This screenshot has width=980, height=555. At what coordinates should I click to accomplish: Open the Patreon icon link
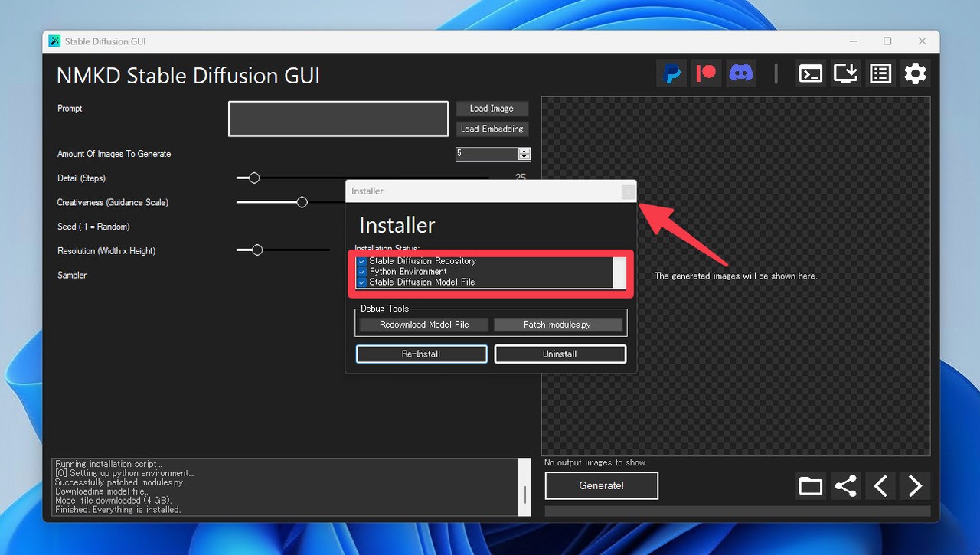point(706,73)
